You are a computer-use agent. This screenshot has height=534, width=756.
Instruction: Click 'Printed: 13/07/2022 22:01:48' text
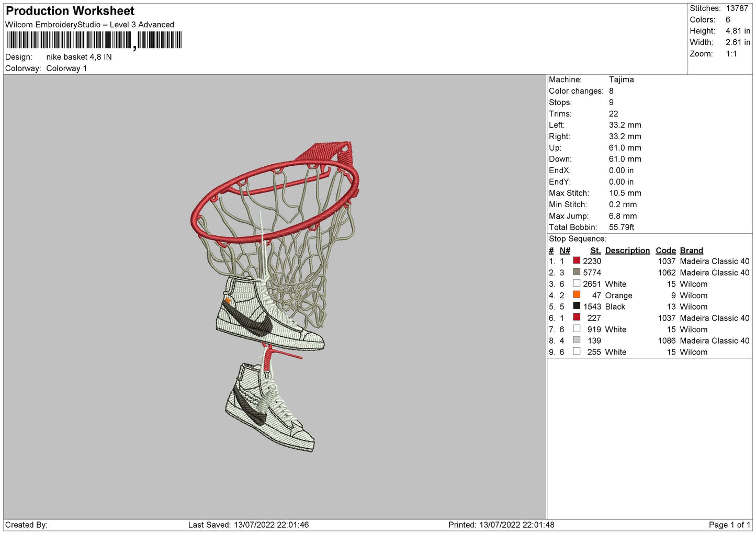click(501, 525)
